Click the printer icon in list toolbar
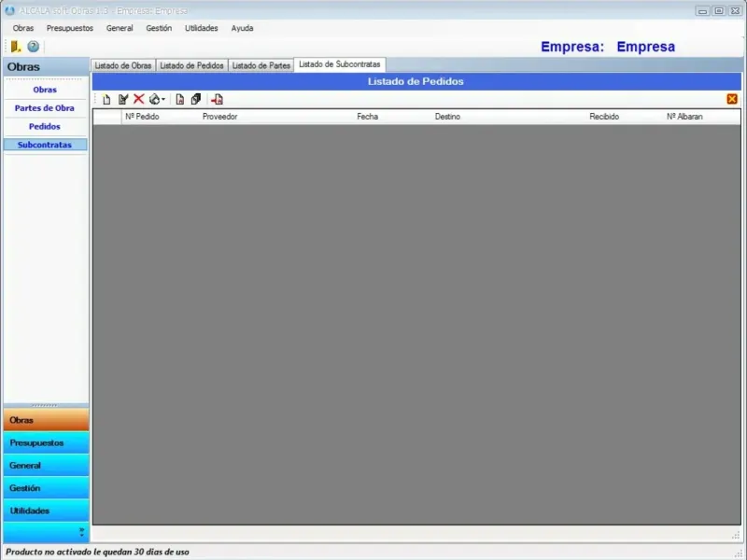The image size is (747, 560). click(154, 99)
